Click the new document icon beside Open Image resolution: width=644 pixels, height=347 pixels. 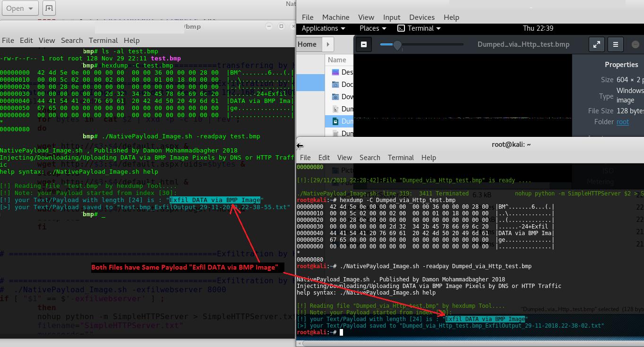49,8
